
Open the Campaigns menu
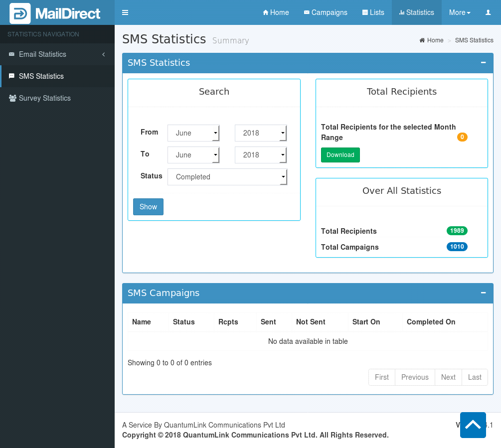pyautogui.click(x=326, y=12)
